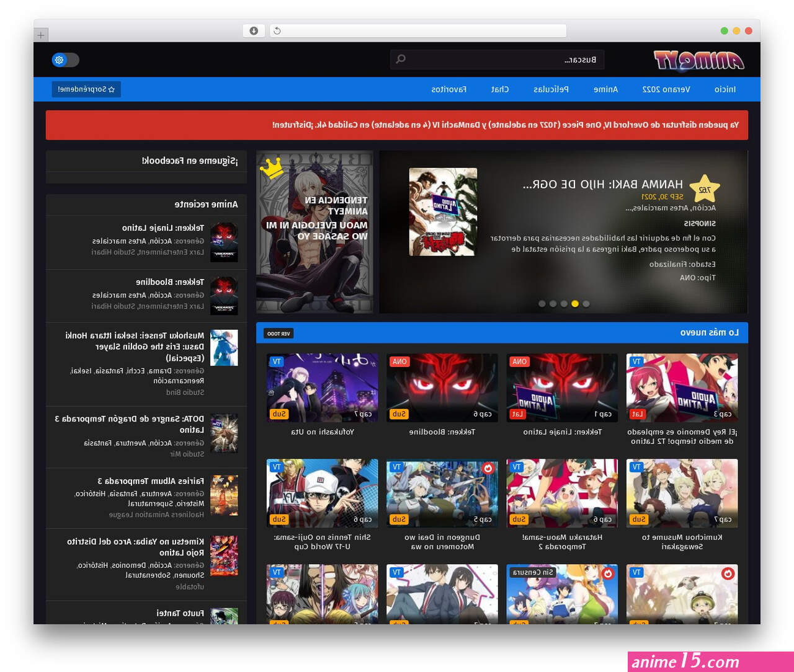Click the Sin censura badge on bottom card
Image resolution: width=794 pixels, height=672 pixels.
[x=533, y=572]
